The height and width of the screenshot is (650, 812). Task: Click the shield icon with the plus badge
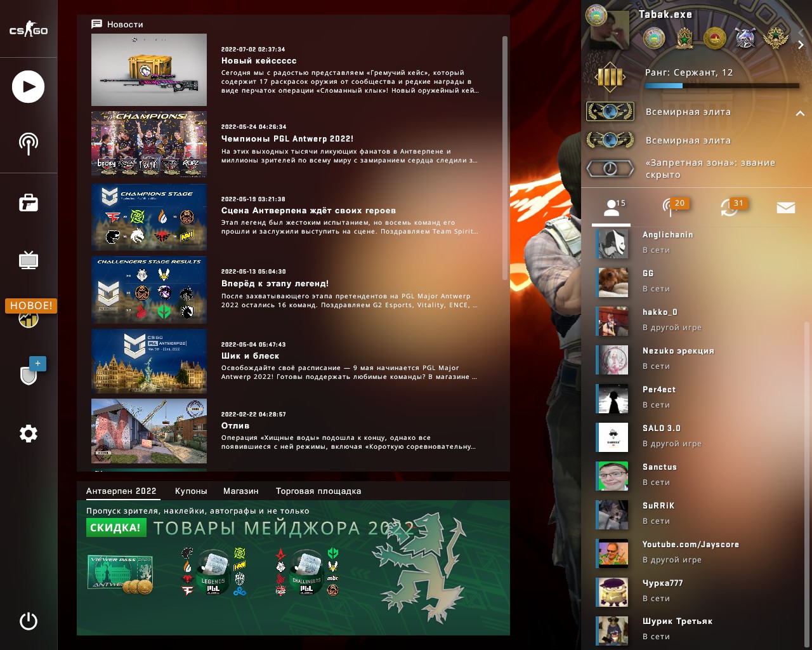coord(29,375)
